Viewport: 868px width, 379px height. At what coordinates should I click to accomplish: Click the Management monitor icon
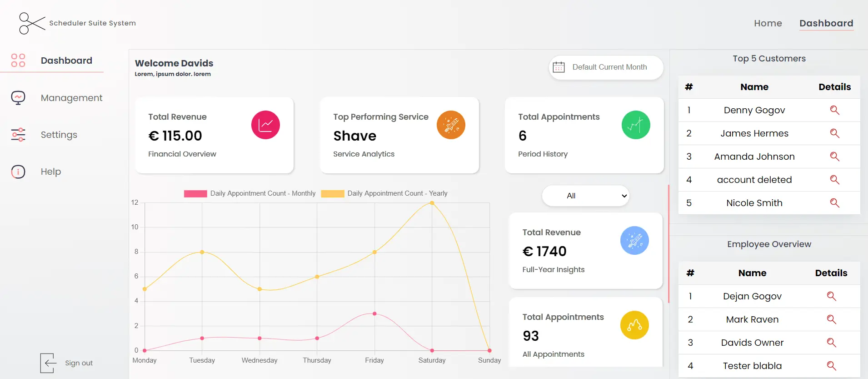coord(18,97)
